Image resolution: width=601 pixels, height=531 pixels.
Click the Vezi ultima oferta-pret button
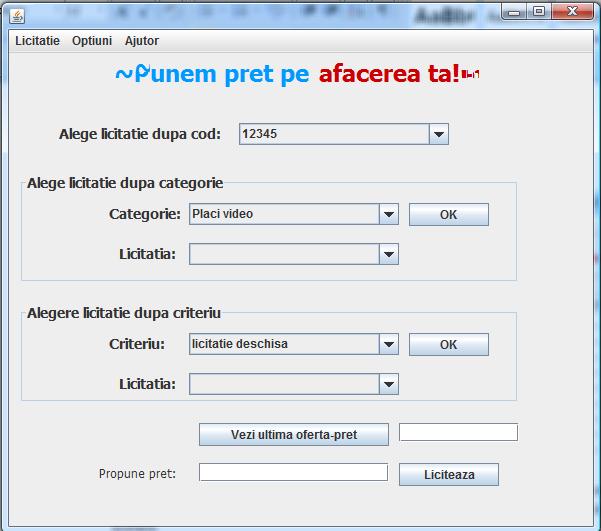294,435
